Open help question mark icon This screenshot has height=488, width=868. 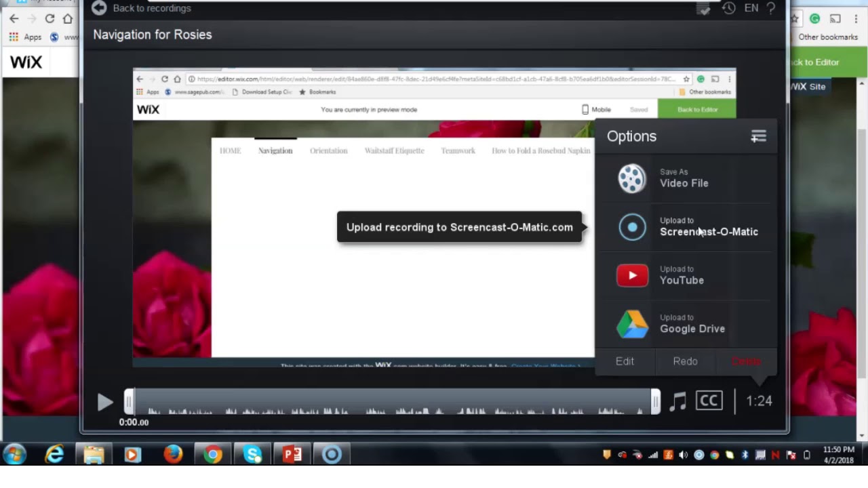[x=771, y=8]
